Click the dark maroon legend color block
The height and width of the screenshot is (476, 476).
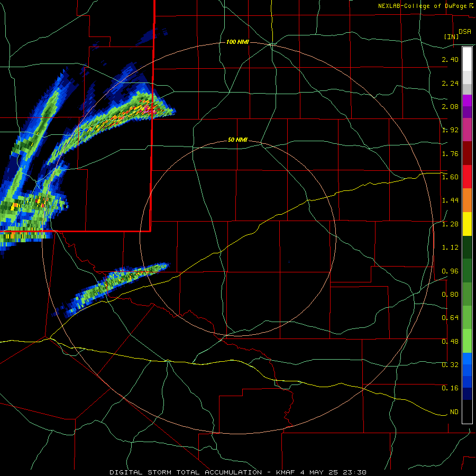(467, 153)
